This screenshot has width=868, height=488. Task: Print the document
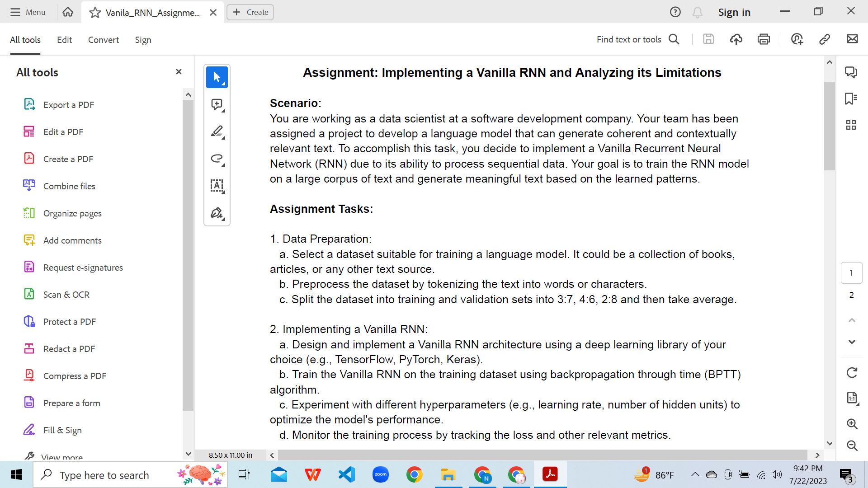click(x=764, y=39)
